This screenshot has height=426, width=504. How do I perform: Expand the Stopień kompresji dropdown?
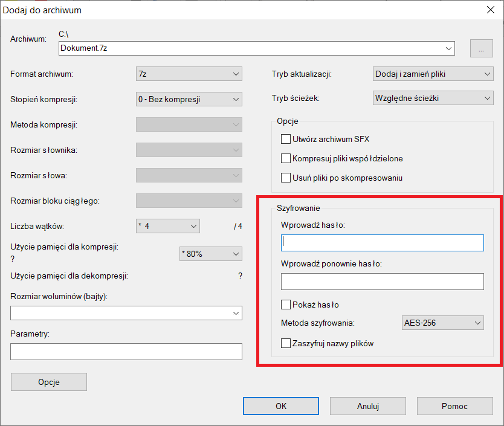pyautogui.click(x=189, y=99)
